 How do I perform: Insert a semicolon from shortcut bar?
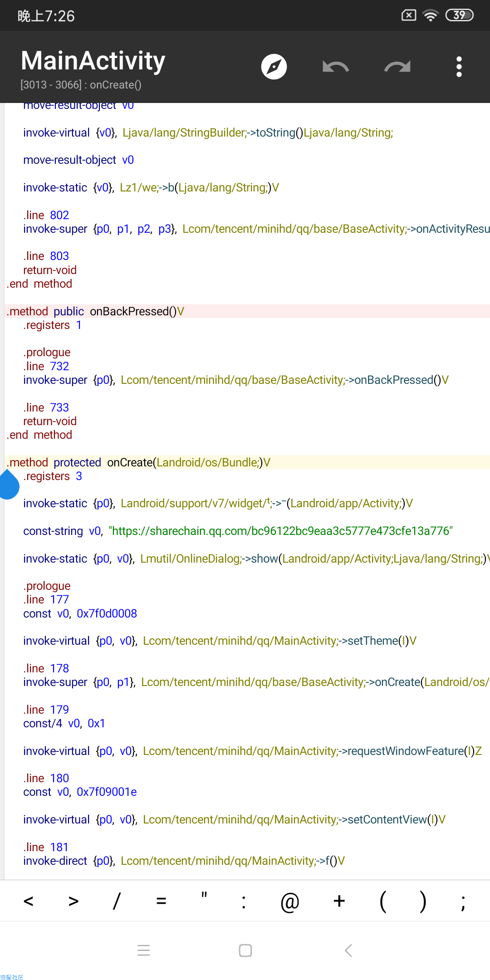tap(463, 902)
